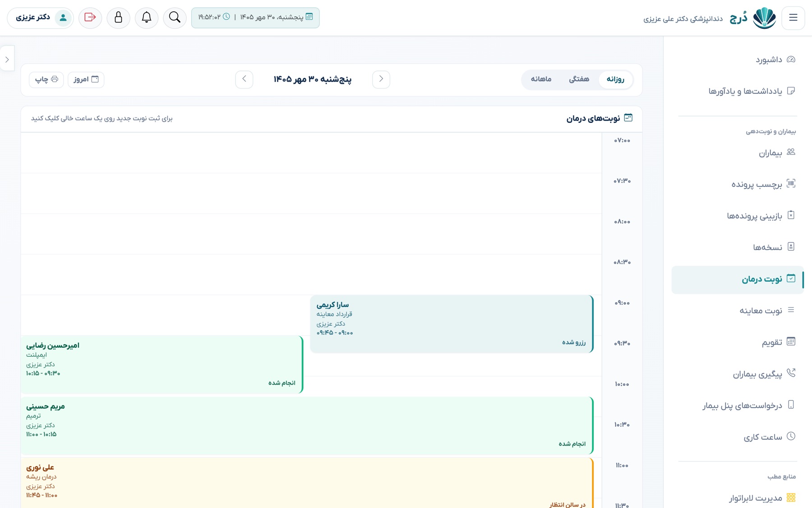Open یادداشت‌ها و یادآورها sidebar item
The image size is (812, 508).
(x=738, y=91)
